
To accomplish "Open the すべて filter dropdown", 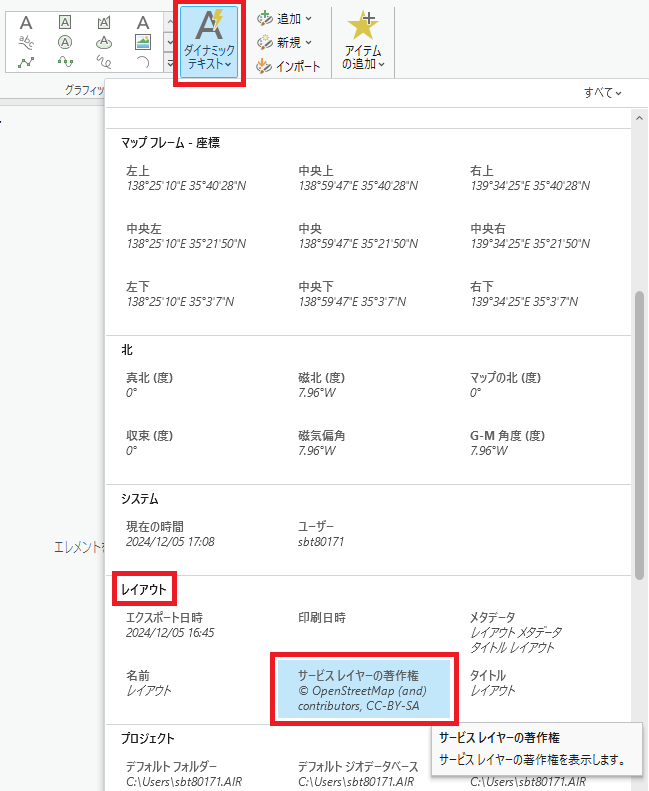I will tap(603, 93).
